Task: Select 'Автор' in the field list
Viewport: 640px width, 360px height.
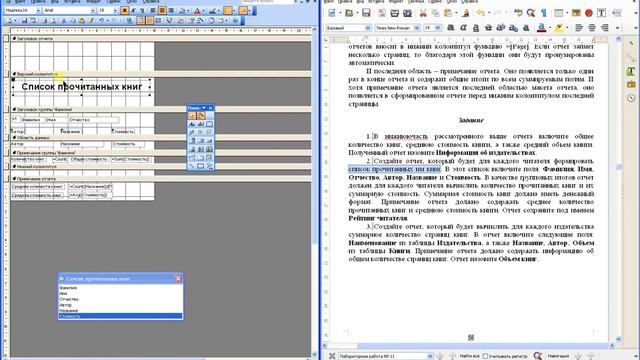Action: tap(120, 304)
